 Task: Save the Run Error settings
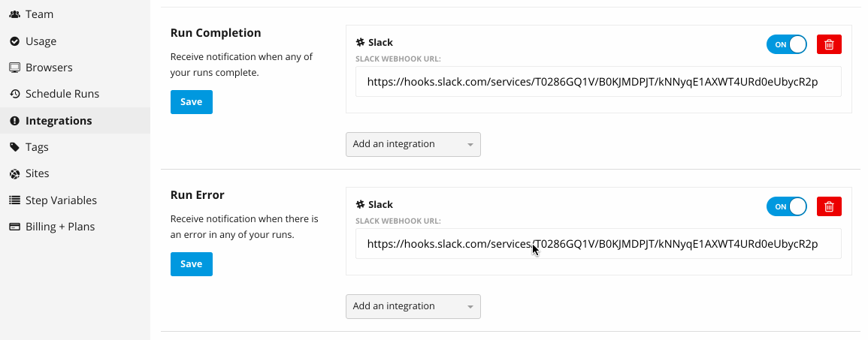point(192,264)
